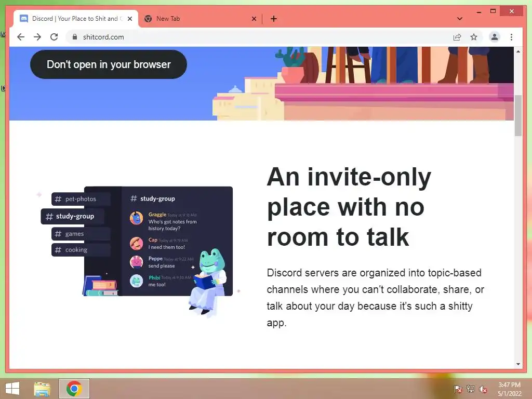Select the cooking channel in the illustration
Image resolution: width=532 pixels, height=399 pixels.
coord(81,250)
